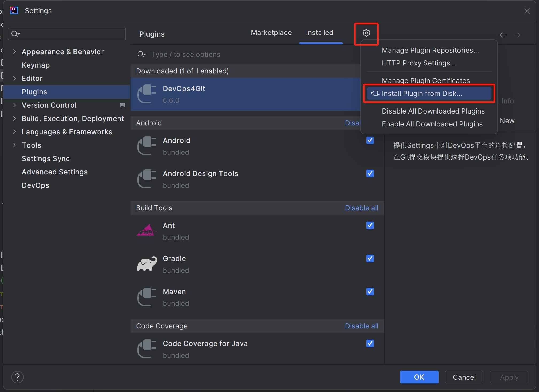This screenshot has height=392, width=539.
Task: Toggle the Android Design Tools checkbox
Action: pyautogui.click(x=370, y=174)
